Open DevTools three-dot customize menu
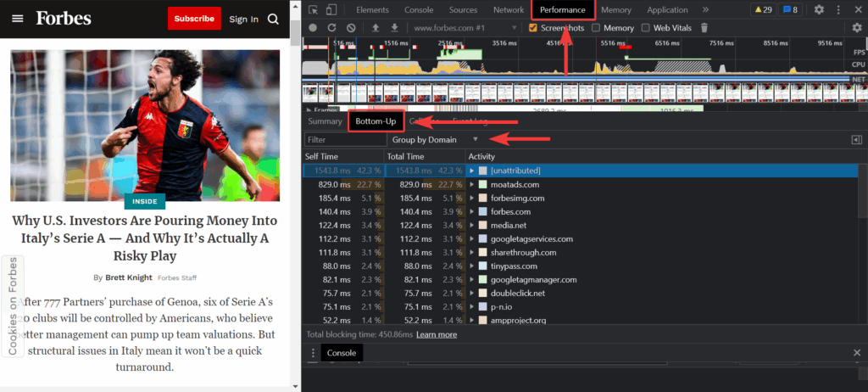Image resolution: width=868 pixels, height=392 pixels. [837, 9]
